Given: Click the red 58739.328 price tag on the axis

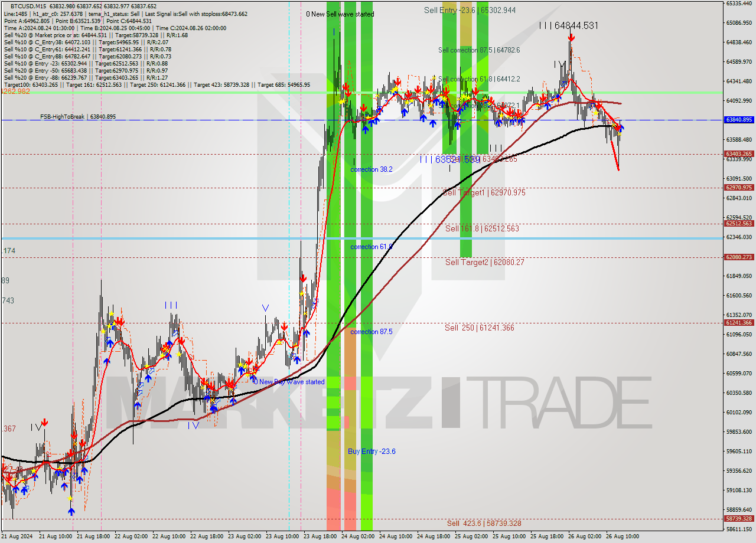Looking at the screenshot, I should [x=738, y=519].
